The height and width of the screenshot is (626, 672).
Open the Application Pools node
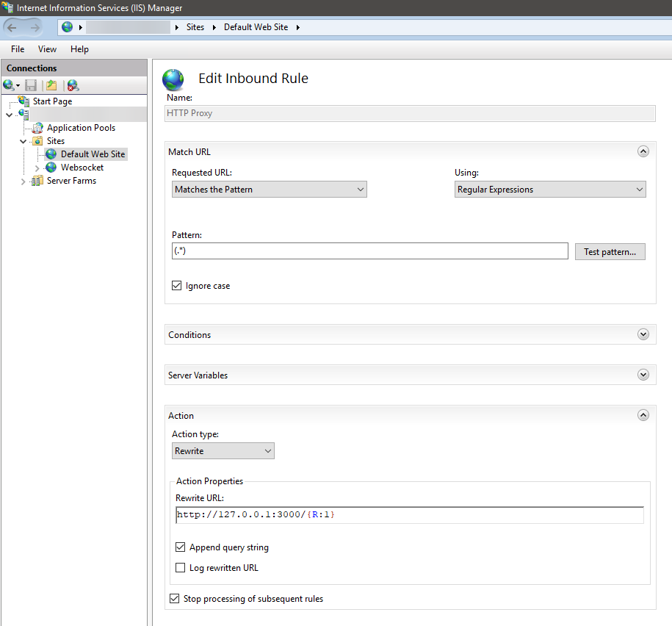(x=81, y=127)
